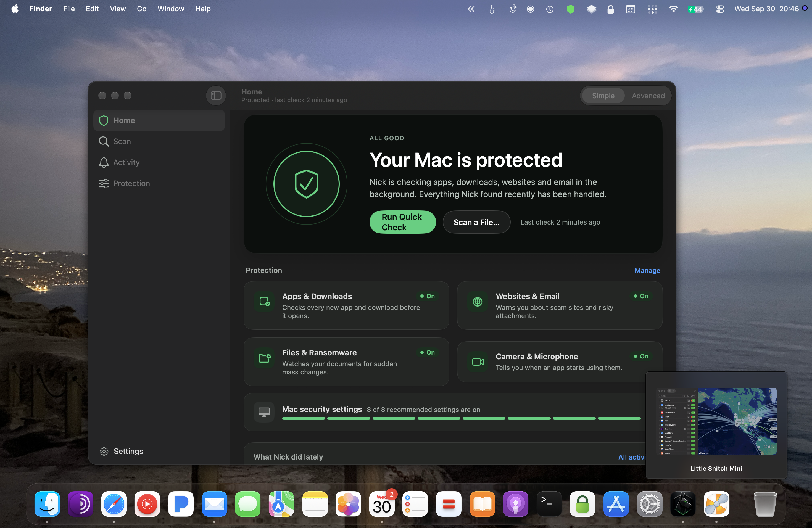Open Time Machine icon in the menu bar
The width and height of the screenshot is (812, 528).
coord(549,9)
